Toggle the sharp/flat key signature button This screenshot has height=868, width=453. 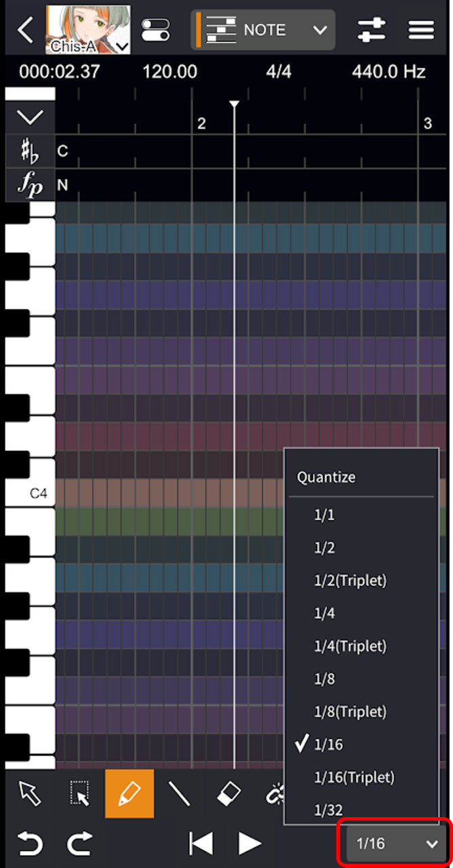tap(30, 151)
